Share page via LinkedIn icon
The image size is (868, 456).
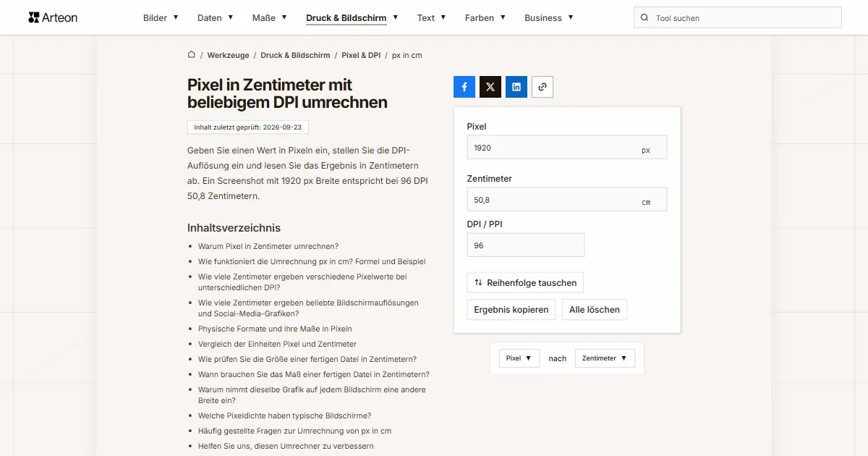click(516, 87)
